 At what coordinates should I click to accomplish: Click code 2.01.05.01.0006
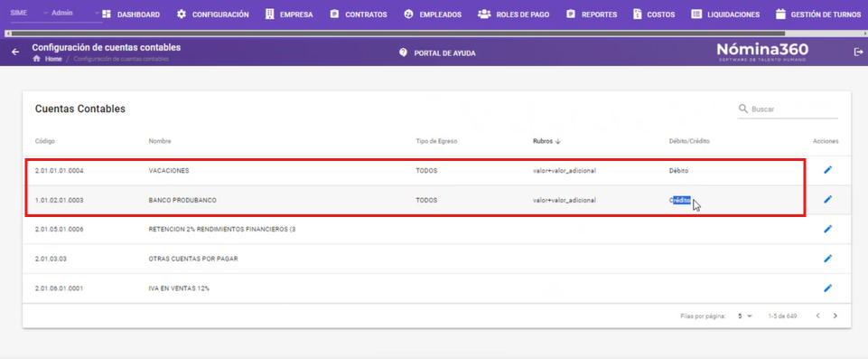(x=60, y=229)
